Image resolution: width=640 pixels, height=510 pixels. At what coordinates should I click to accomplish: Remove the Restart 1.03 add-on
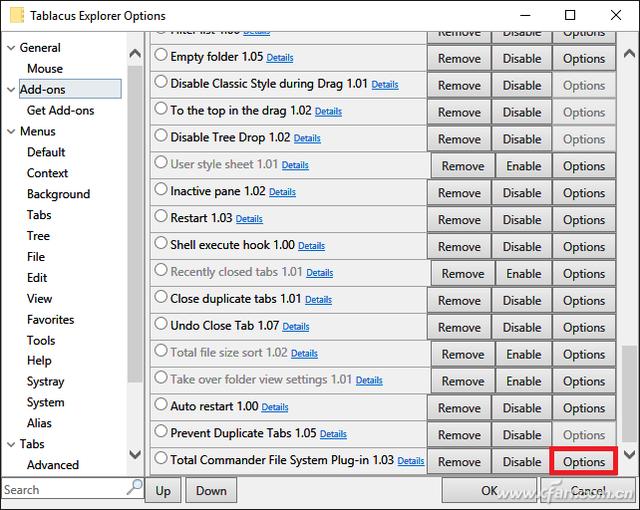[x=459, y=220]
